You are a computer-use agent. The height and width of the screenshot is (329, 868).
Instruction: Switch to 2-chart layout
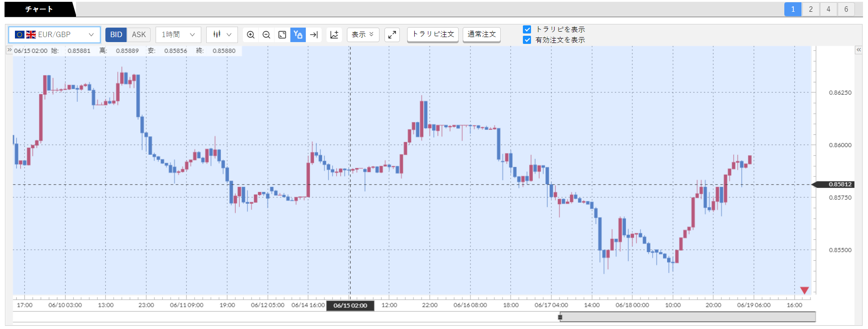point(811,10)
